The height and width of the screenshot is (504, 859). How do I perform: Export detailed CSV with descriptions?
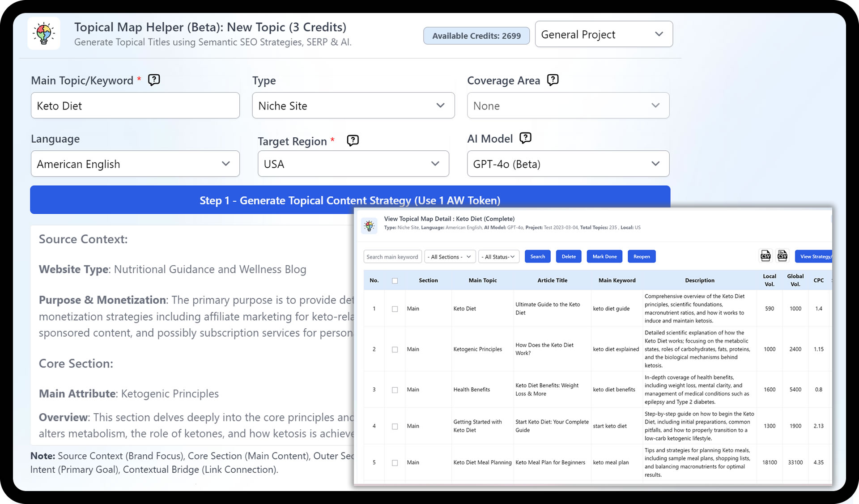coord(782,256)
